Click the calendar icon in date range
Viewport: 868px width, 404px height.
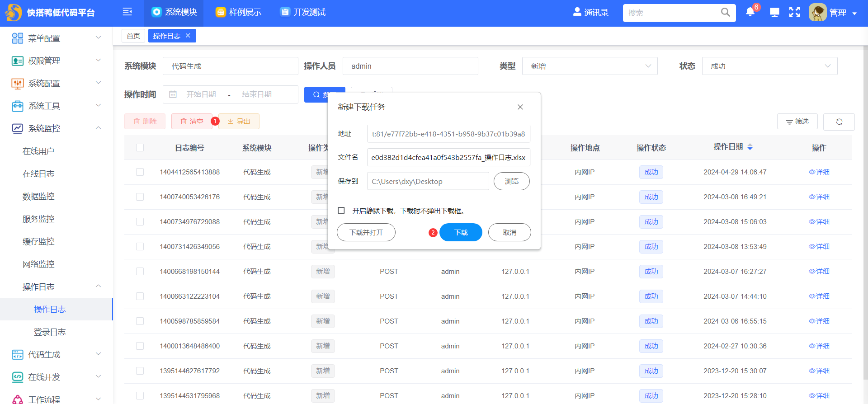[173, 94]
